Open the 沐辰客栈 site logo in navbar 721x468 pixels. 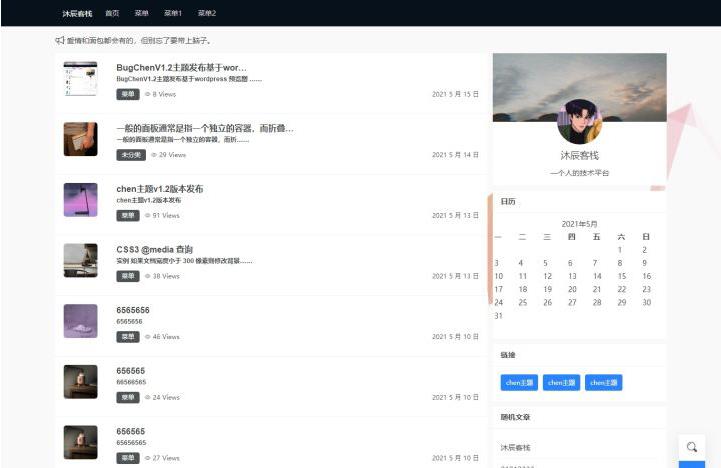[x=77, y=13]
